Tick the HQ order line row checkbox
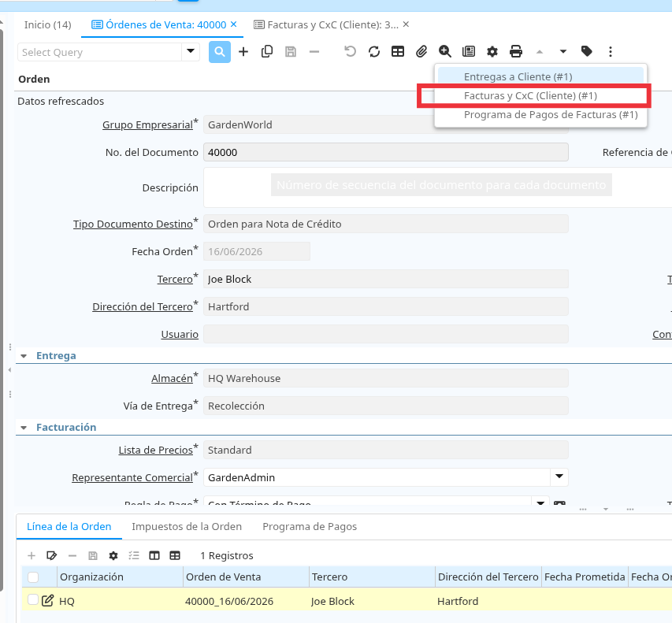The width and height of the screenshot is (672, 623). pos(33,599)
